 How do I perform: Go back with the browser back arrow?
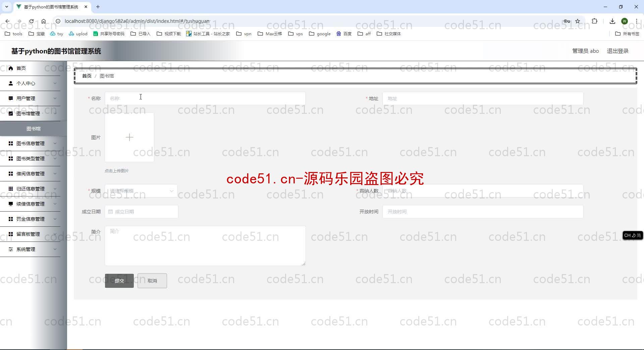[x=7, y=21]
